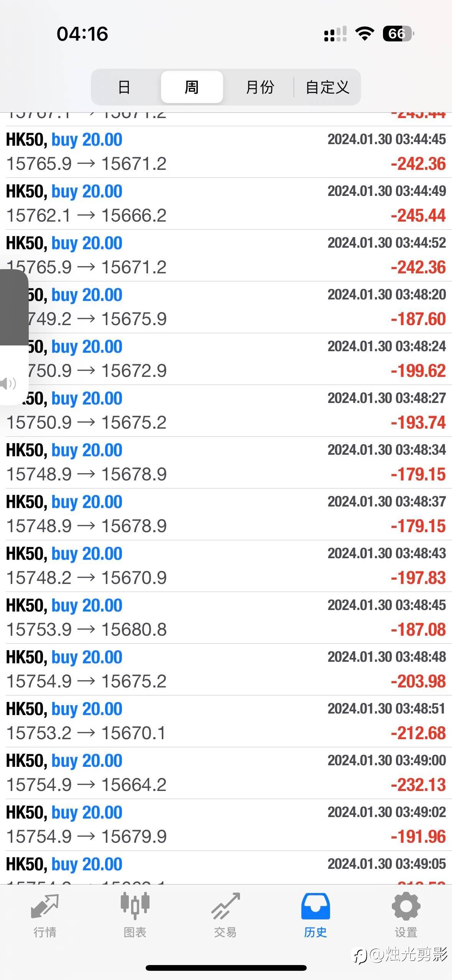Expand the trade closed at 03:48:34
The image size is (452, 980).
[x=226, y=462]
